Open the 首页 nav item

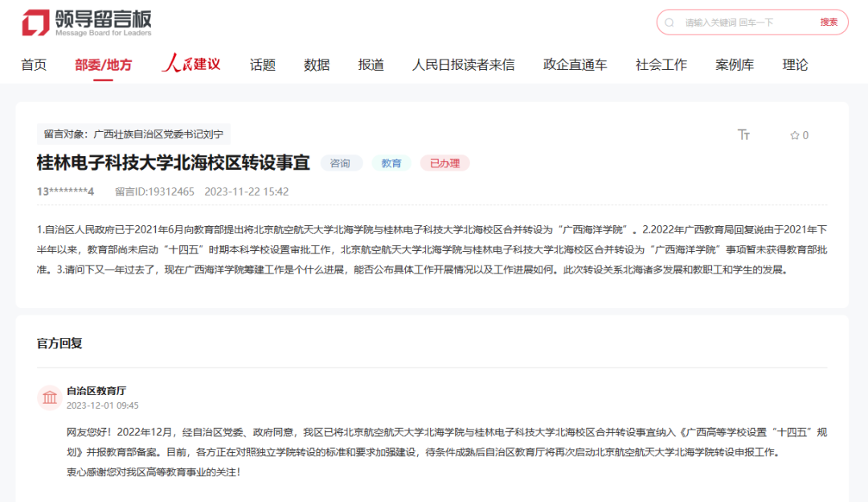(x=34, y=65)
